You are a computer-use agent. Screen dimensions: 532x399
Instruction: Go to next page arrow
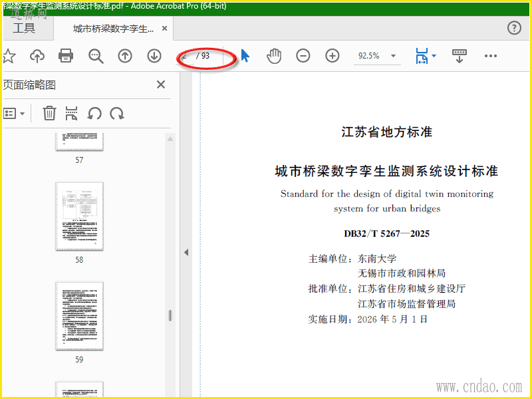tap(154, 56)
